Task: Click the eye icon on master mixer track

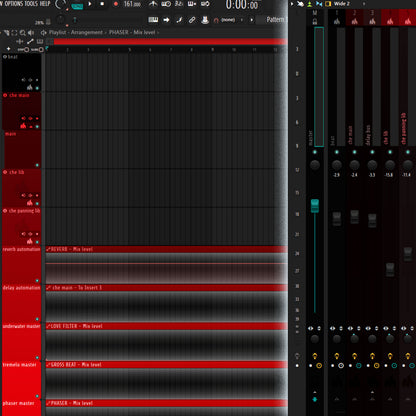Action: [x=311, y=328]
